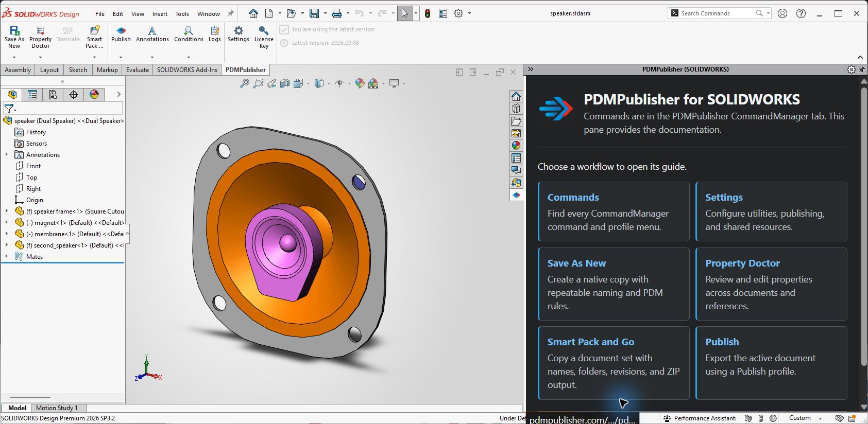Expand the magnet<1> component
Viewport: 868px width, 424px height.
[x=7, y=222]
